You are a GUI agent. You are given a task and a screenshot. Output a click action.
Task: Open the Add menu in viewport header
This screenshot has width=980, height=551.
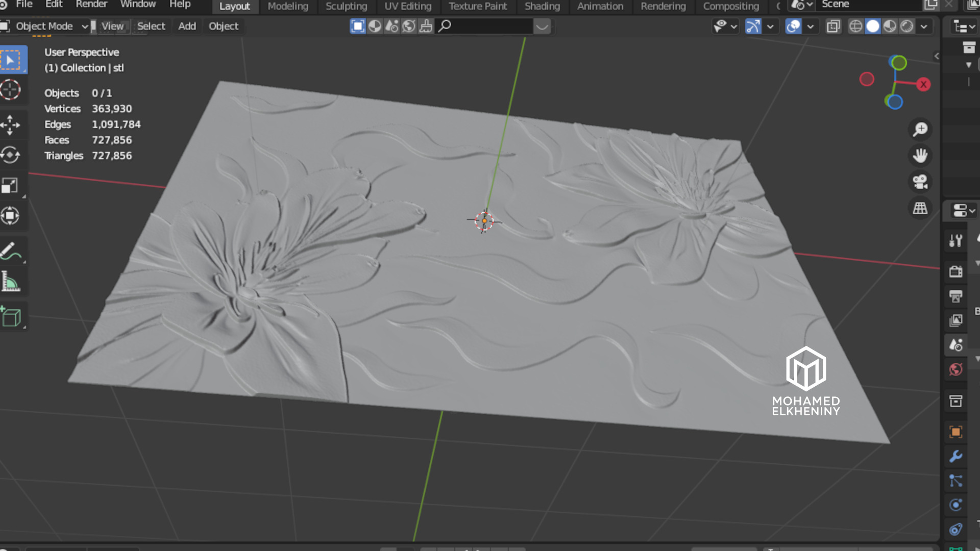pos(187,27)
